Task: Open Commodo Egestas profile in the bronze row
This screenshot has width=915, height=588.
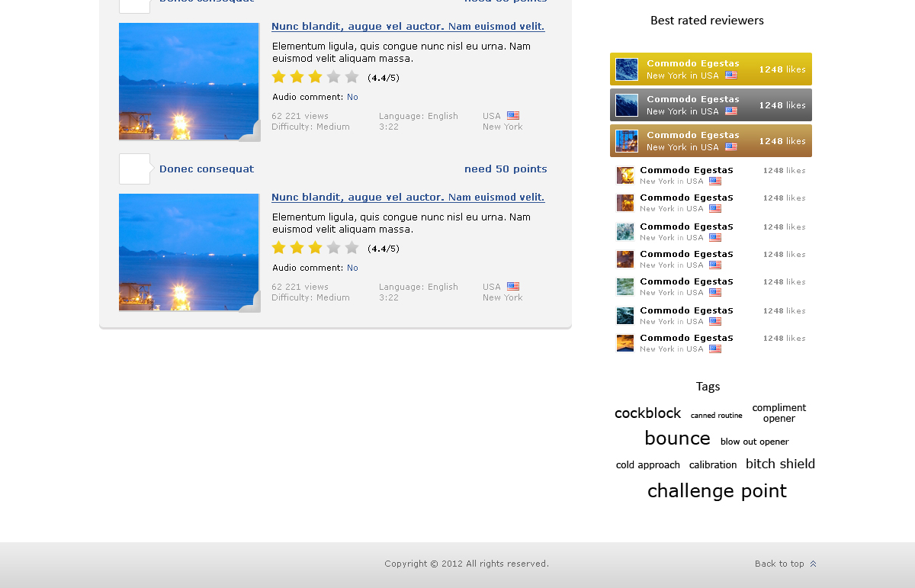Action: [693, 135]
